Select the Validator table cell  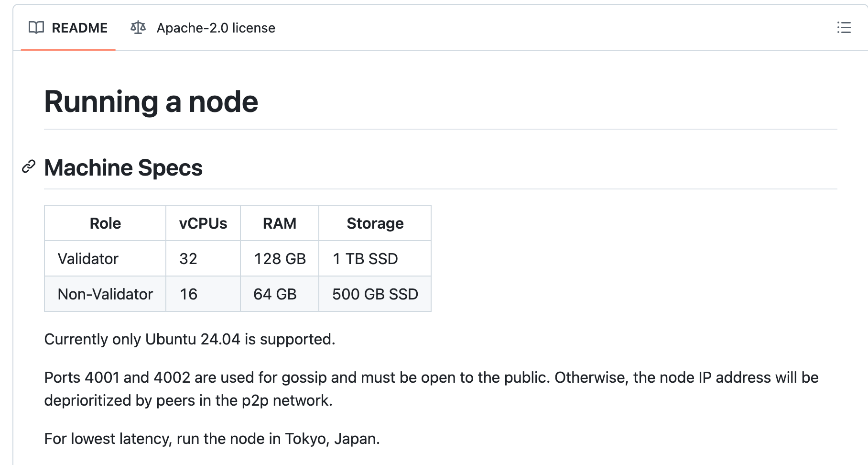[x=105, y=259]
